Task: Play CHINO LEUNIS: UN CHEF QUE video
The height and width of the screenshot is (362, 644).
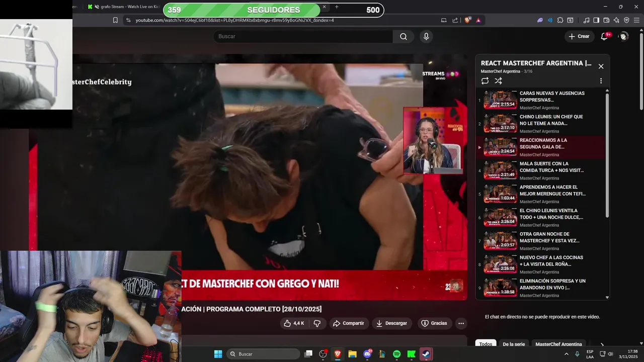Action: tap(540, 124)
